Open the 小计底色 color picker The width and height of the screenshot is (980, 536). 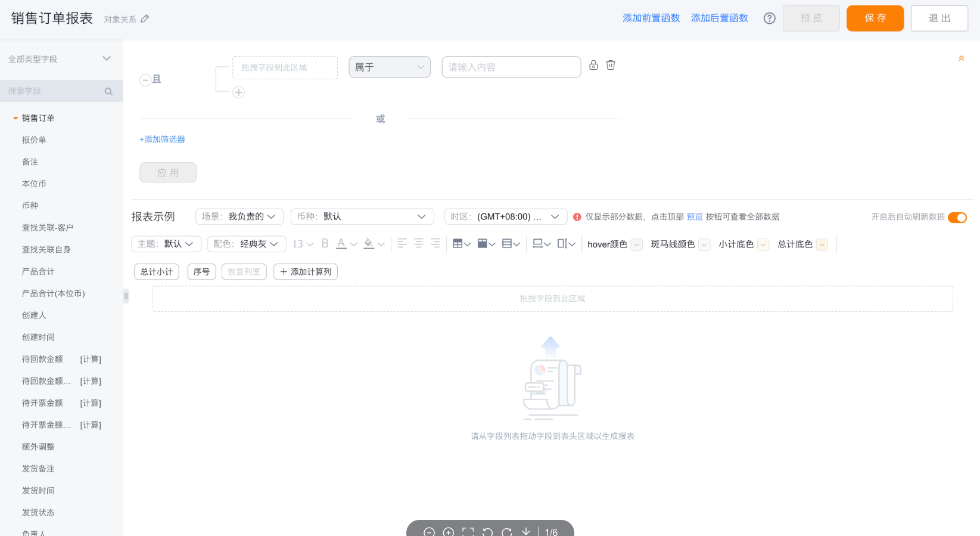coord(763,244)
